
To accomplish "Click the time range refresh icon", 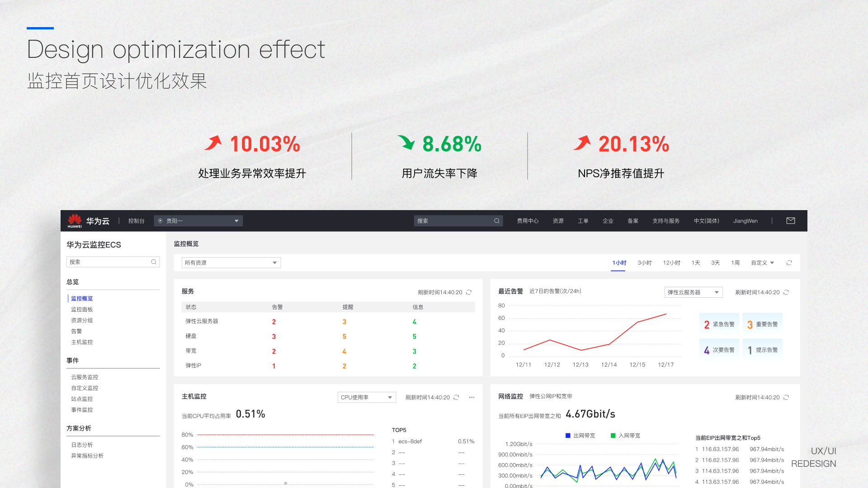I will click(789, 263).
